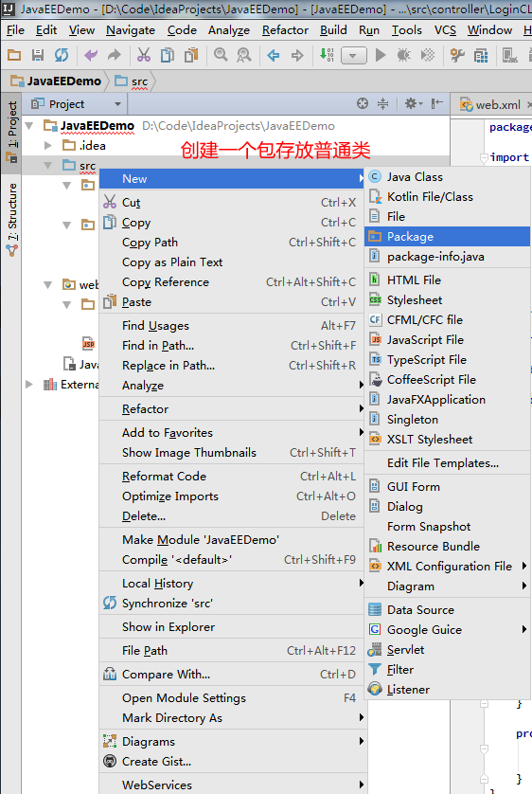Collapse the web folder node
Viewport: 532px width, 794px height.
(48, 284)
